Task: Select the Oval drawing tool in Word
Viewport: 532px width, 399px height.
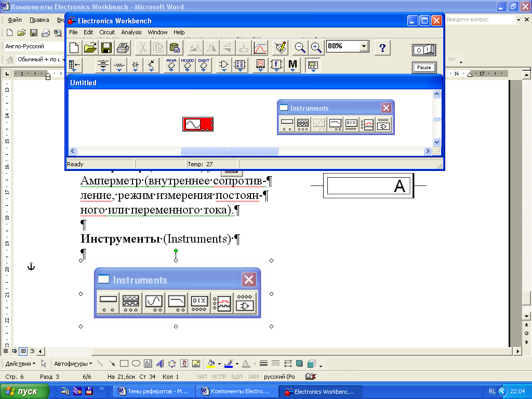Action: (x=136, y=364)
